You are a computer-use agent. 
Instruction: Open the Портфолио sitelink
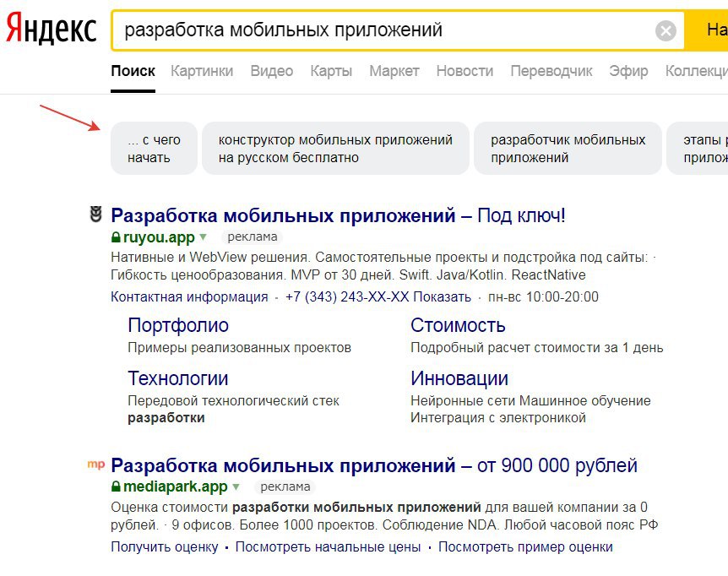178,325
